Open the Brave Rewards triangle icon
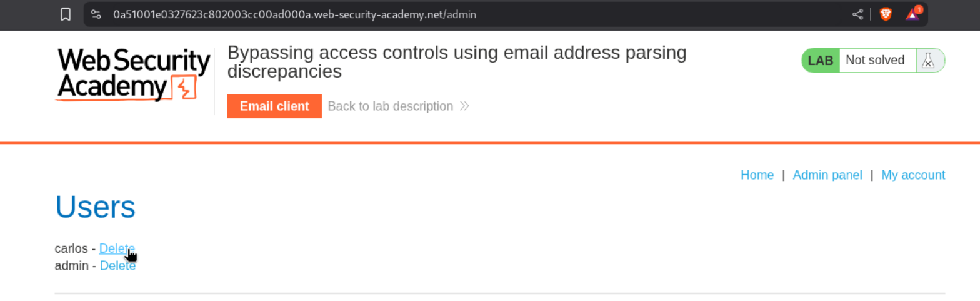 (912, 14)
